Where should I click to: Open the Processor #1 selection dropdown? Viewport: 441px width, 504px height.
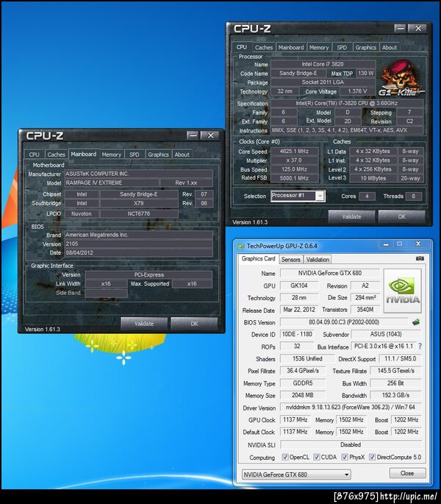(320, 196)
